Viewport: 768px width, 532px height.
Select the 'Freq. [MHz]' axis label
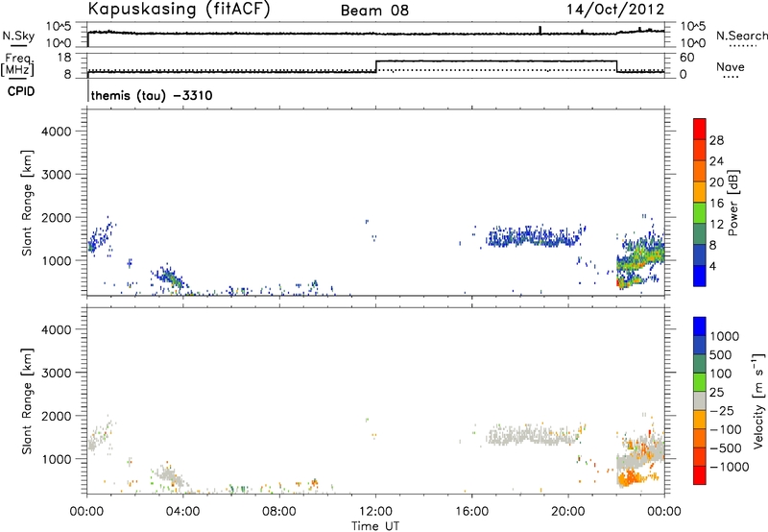(x=18, y=65)
